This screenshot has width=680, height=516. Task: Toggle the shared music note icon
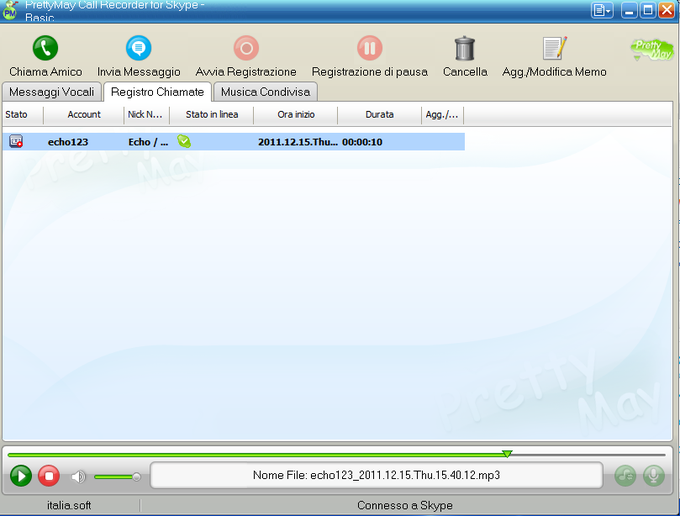pyautogui.click(x=625, y=476)
